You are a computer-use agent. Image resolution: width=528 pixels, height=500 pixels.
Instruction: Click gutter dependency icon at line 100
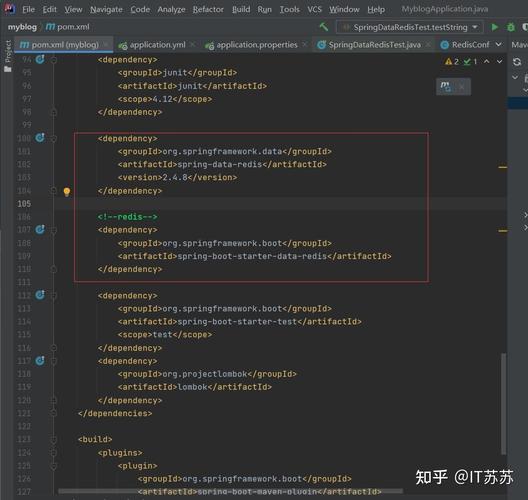point(40,138)
